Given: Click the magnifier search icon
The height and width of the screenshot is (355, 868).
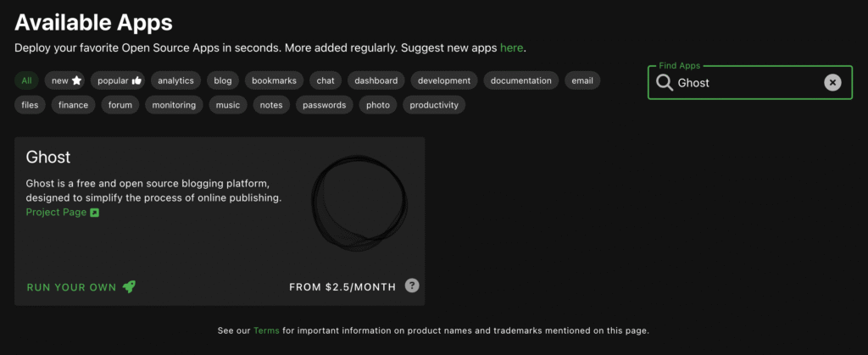Looking at the screenshot, I should tap(665, 83).
